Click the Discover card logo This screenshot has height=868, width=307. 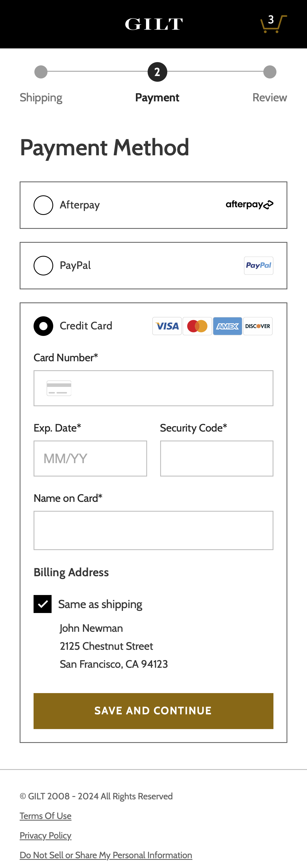pos(258,326)
